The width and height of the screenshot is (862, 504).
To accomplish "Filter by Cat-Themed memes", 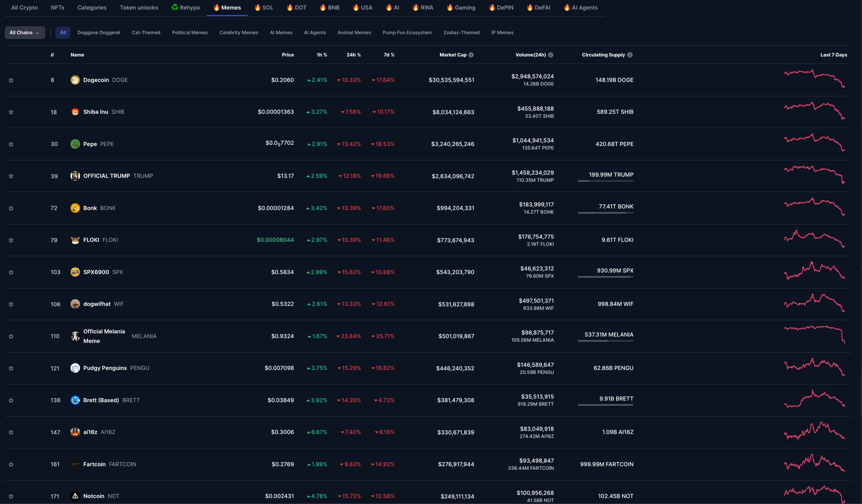I will pyautogui.click(x=146, y=33).
